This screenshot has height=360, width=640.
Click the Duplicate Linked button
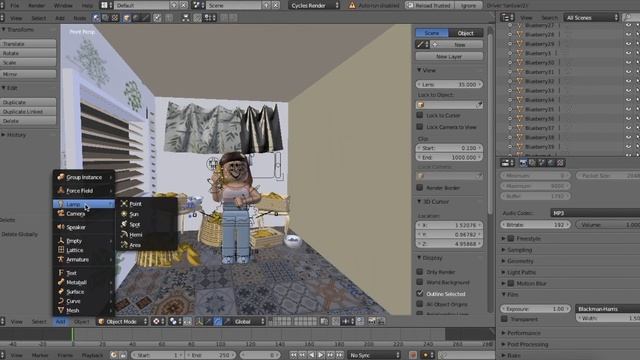point(28,111)
